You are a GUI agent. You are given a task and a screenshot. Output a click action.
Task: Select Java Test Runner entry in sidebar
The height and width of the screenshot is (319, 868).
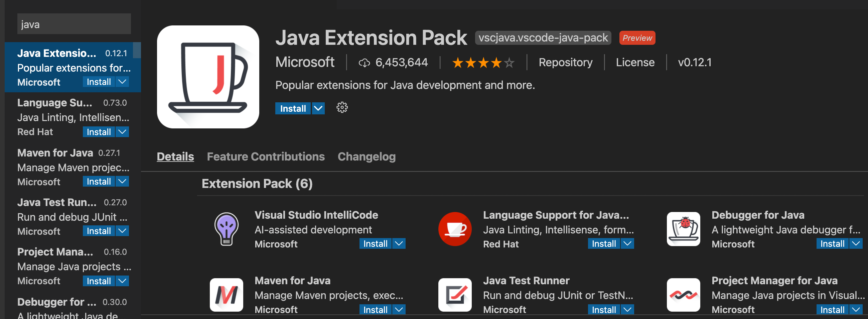pos(73,216)
